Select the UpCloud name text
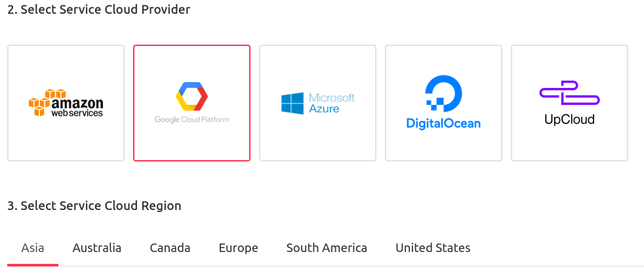 [569, 119]
